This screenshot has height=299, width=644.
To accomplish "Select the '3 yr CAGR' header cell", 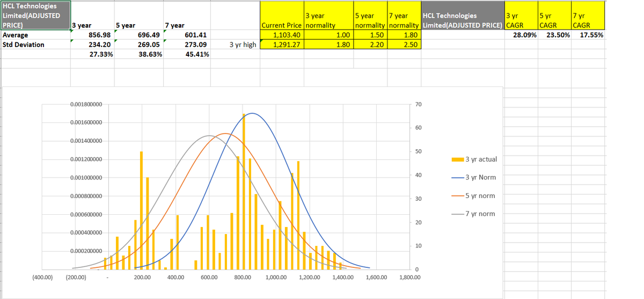I will tap(521, 16).
